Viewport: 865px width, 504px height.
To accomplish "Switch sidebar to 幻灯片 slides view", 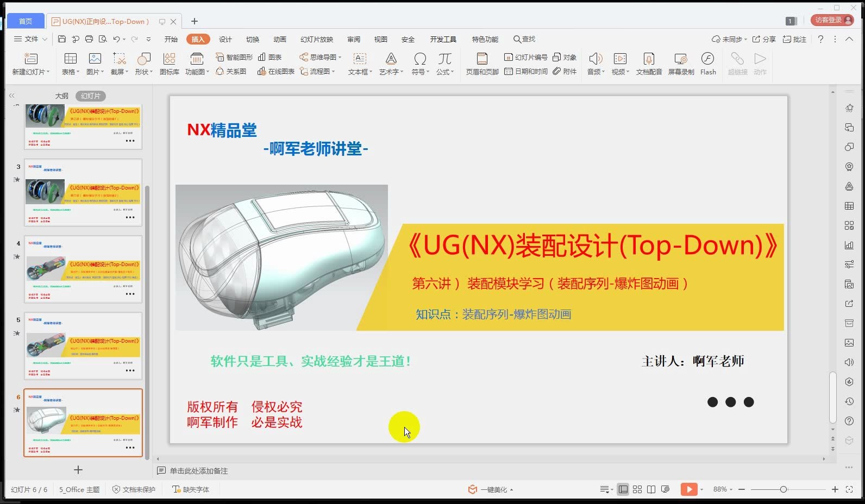I will [x=91, y=96].
